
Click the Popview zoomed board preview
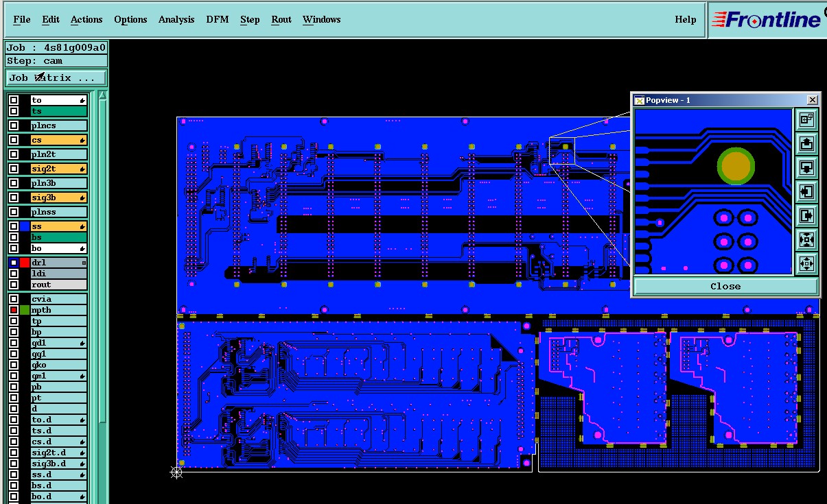coord(713,191)
